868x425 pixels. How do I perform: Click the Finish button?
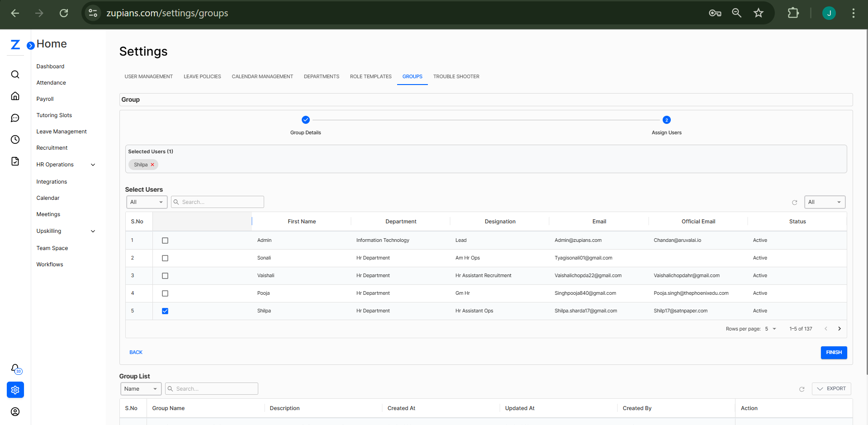tap(834, 352)
